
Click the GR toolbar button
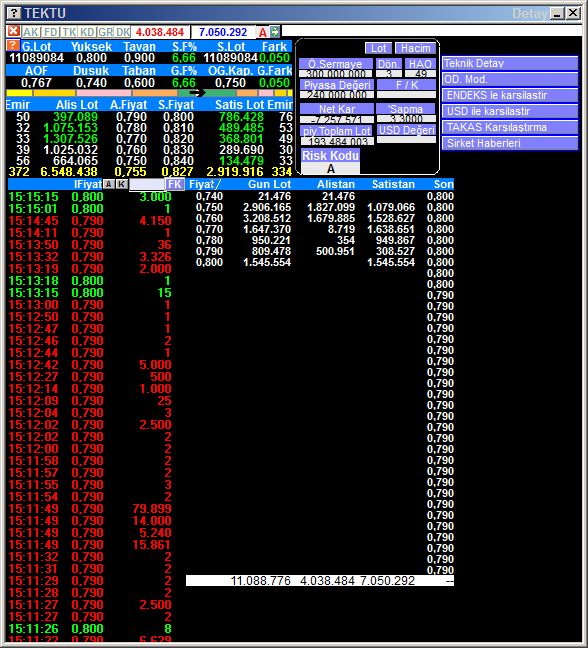[x=105, y=32]
